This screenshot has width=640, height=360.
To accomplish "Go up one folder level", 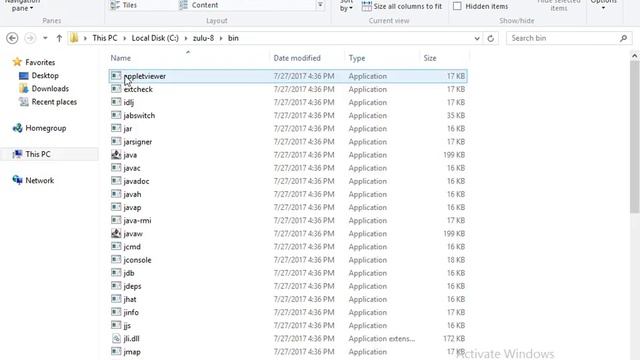I will click(59, 38).
